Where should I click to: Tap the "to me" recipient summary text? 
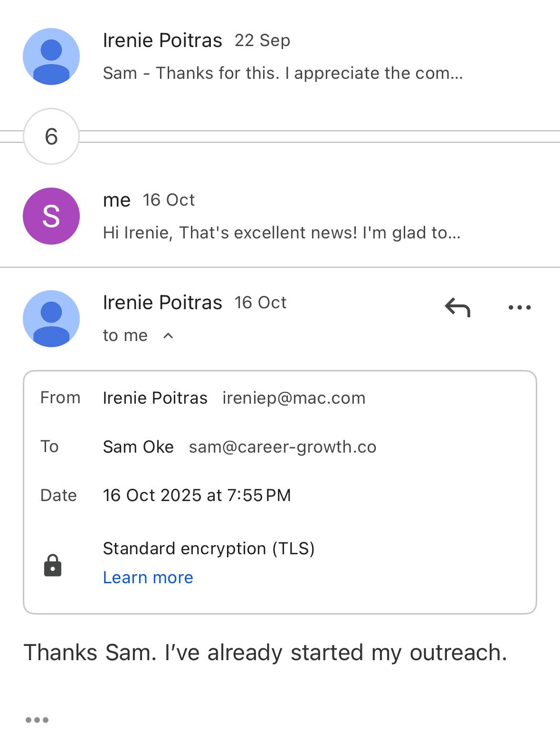tap(125, 336)
